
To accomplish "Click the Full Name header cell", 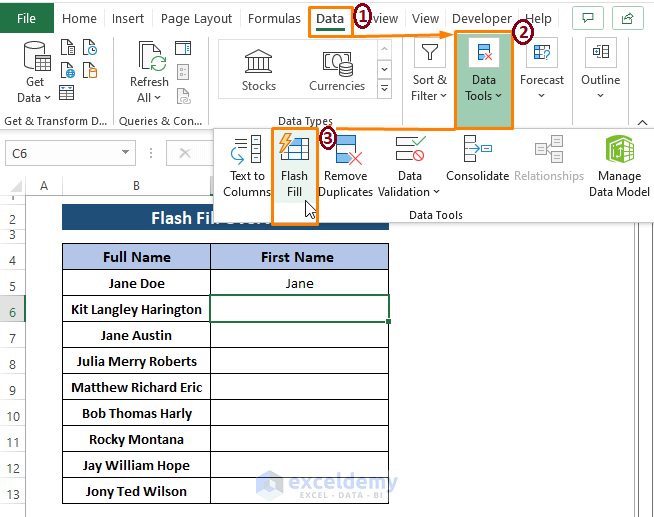I will tap(136, 257).
